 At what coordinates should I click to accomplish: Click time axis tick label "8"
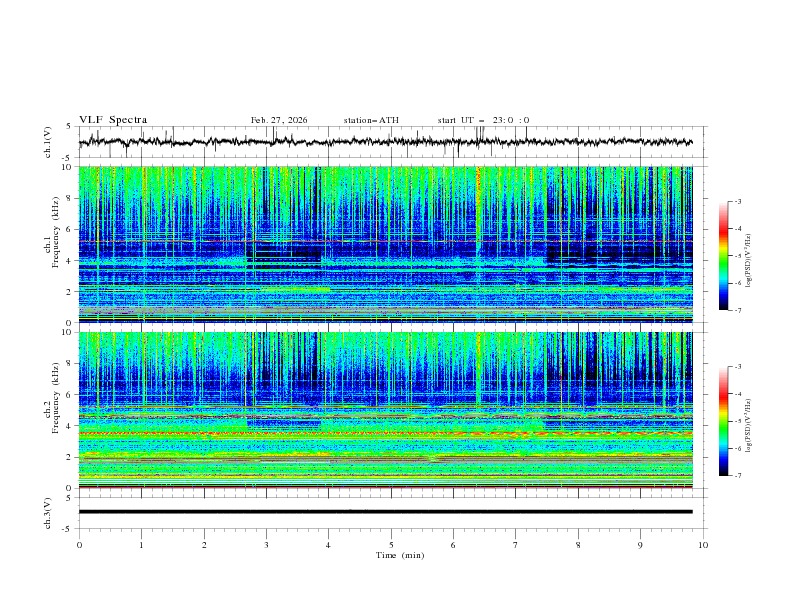coord(578,545)
